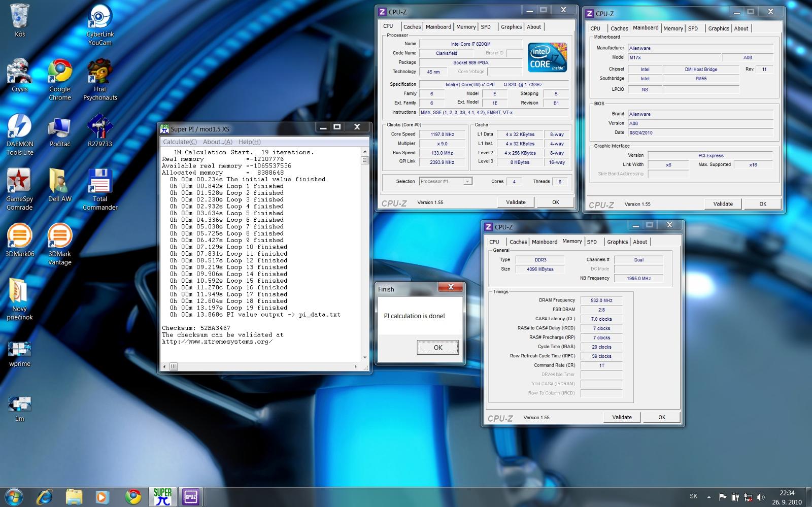This screenshot has height=507, width=812.
Task: Open the 3DMark06 desktop shortcut
Action: pos(20,240)
